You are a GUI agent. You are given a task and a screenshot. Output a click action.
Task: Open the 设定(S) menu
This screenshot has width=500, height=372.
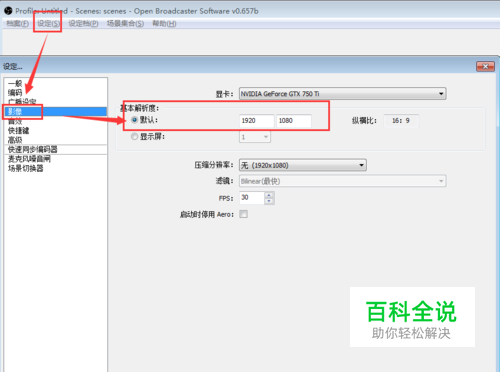(x=48, y=24)
